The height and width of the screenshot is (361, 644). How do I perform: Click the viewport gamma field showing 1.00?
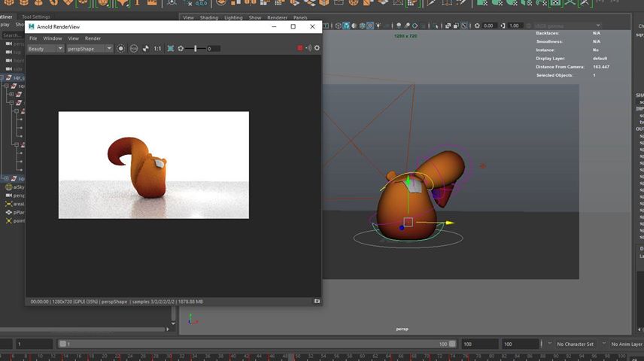coord(515,26)
